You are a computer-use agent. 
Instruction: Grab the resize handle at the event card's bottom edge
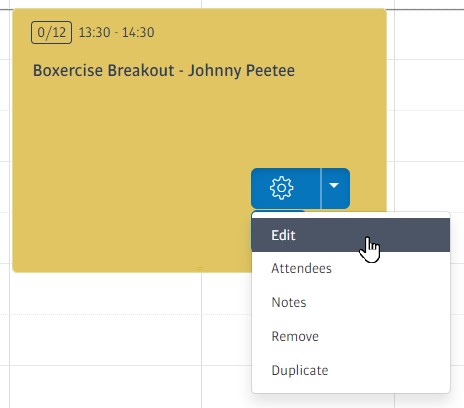click(x=200, y=269)
